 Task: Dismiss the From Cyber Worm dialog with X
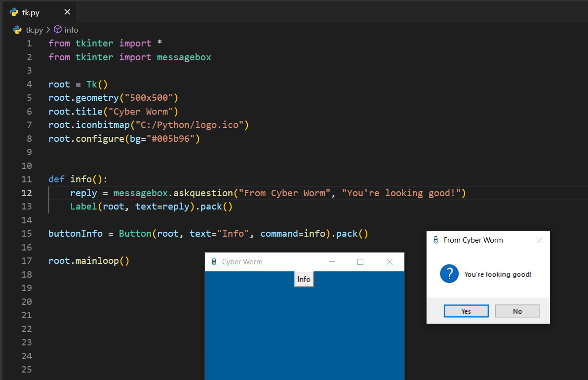click(539, 240)
